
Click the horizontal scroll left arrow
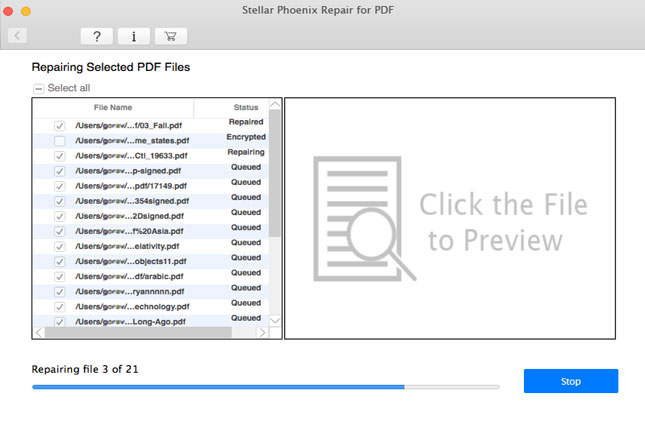(39, 332)
